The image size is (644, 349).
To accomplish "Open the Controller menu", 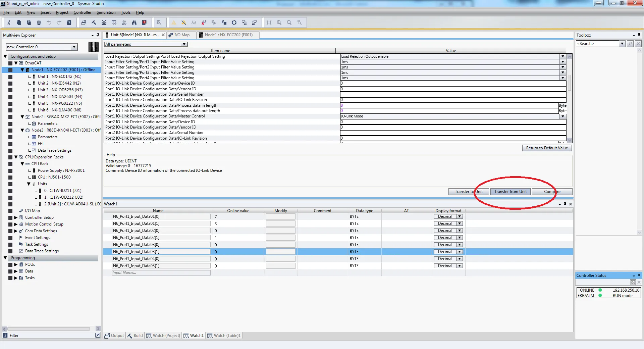I will click(x=82, y=12).
